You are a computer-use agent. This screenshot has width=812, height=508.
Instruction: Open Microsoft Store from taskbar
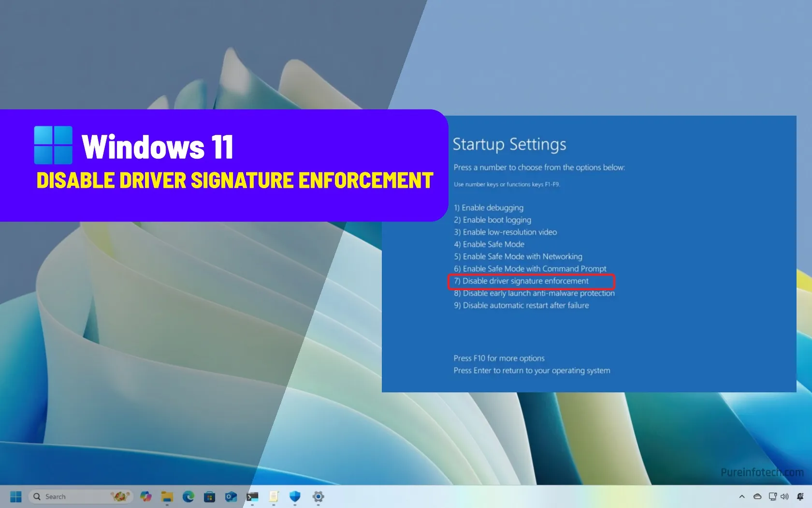point(210,496)
